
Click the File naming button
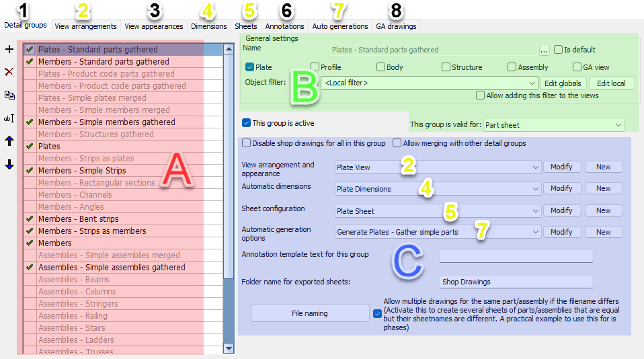(x=309, y=313)
